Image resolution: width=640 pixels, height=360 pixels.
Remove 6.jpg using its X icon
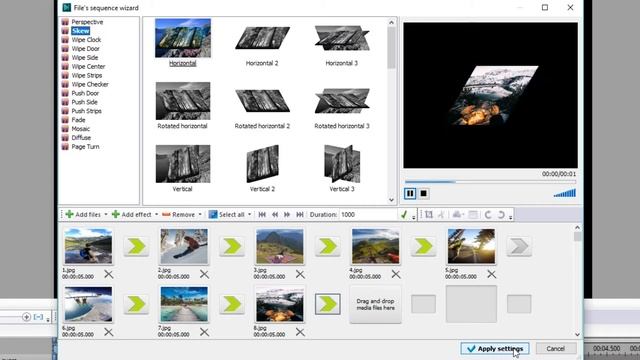(109, 332)
